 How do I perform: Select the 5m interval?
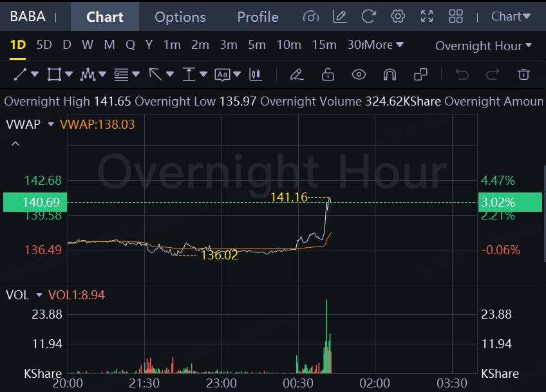[257, 44]
